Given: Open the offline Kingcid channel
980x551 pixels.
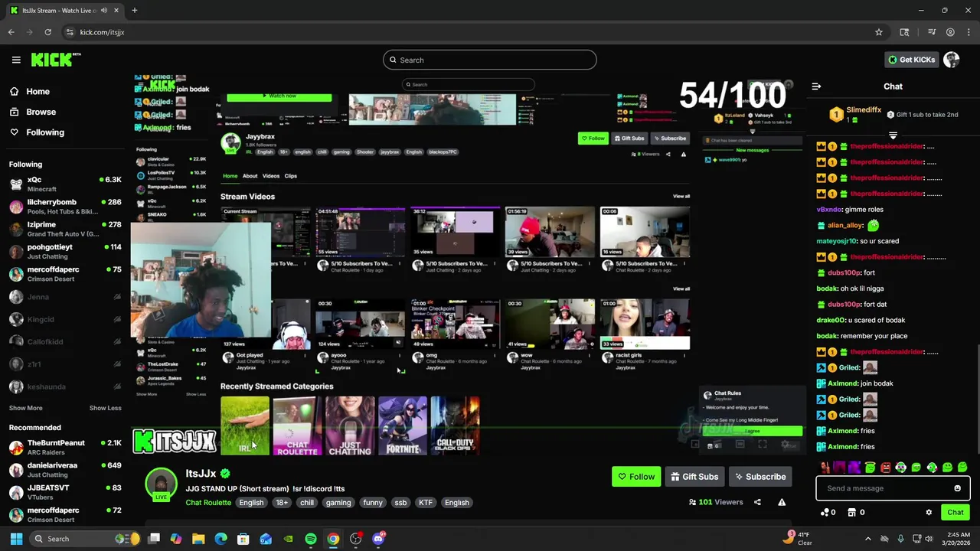Looking at the screenshot, I should pos(65,319).
